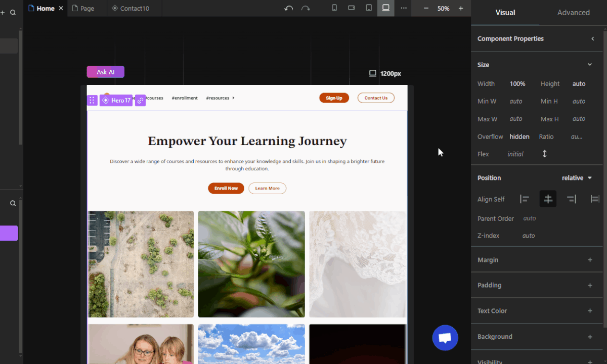The image size is (607, 364).
Task: Click the lower search icon in left panel
Action: (13, 203)
